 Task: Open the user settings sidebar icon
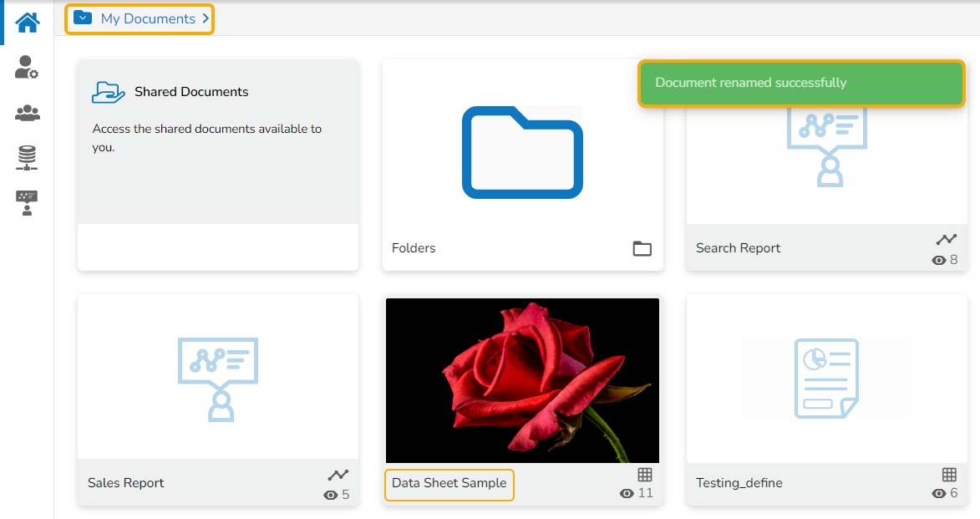tap(27, 68)
